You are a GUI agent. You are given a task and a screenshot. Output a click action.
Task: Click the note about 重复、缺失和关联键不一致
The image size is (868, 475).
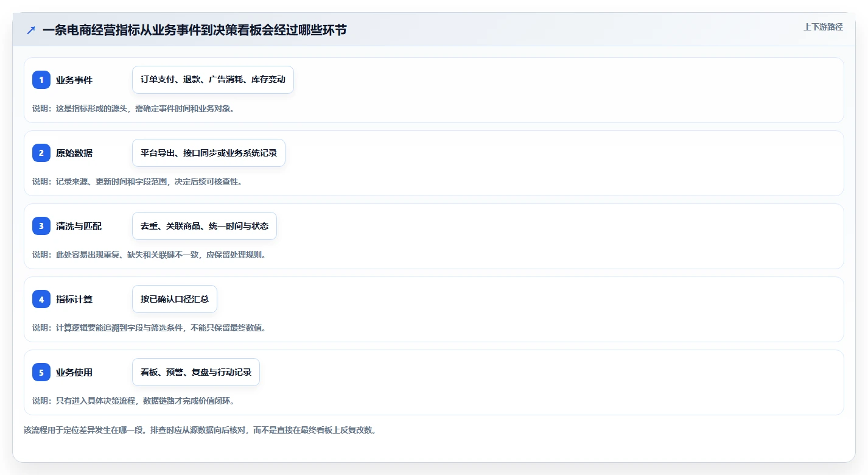click(149, 255)
